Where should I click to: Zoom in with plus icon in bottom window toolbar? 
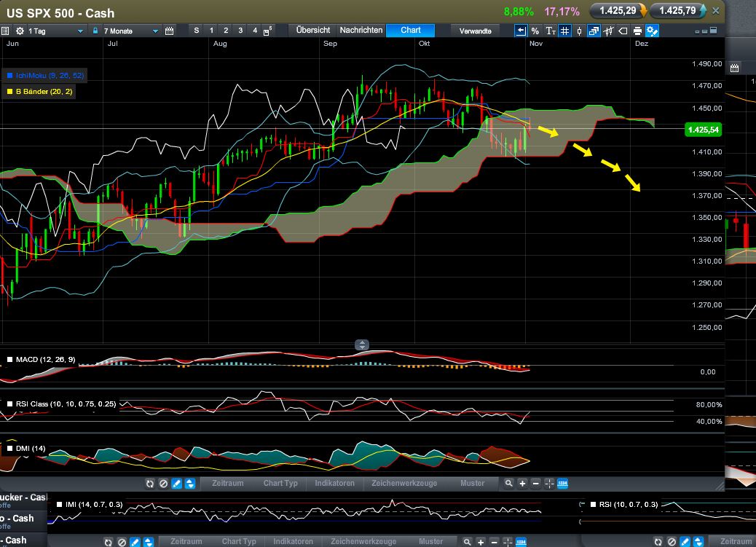point(481,542)
